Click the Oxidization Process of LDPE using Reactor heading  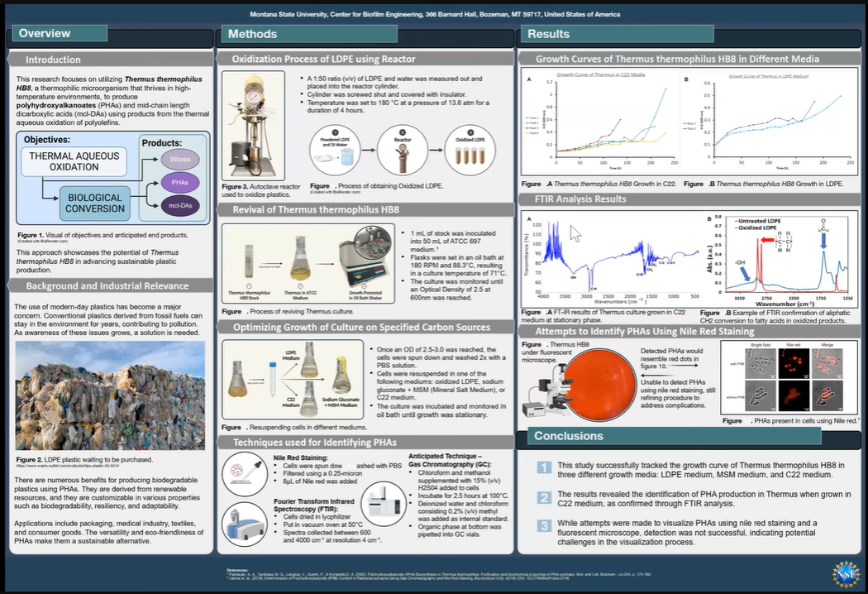323,59
